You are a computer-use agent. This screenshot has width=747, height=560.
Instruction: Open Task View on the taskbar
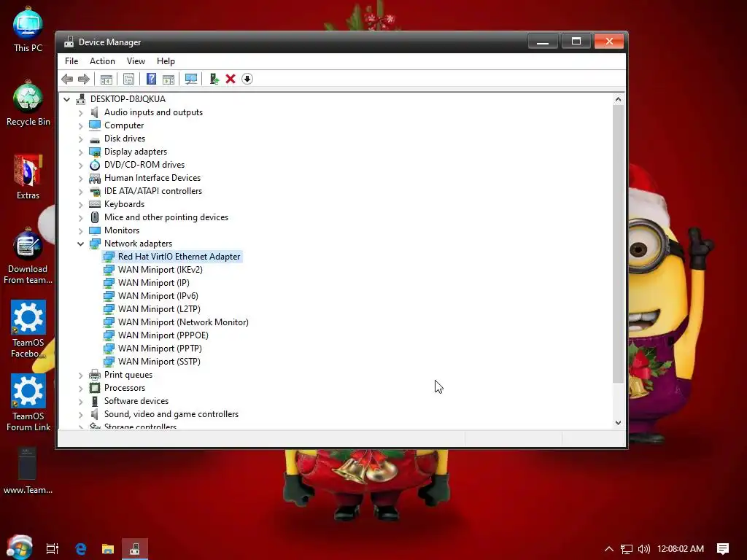[53, 549]
